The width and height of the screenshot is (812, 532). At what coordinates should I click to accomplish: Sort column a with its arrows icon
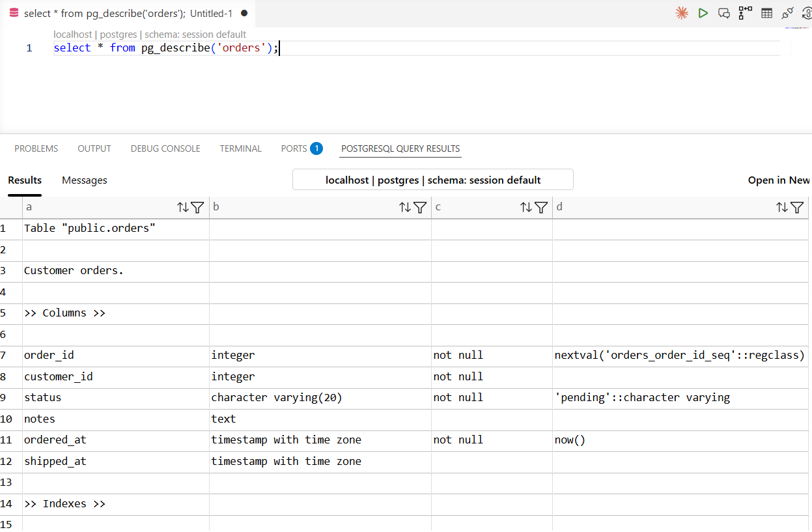pos(183,208)
